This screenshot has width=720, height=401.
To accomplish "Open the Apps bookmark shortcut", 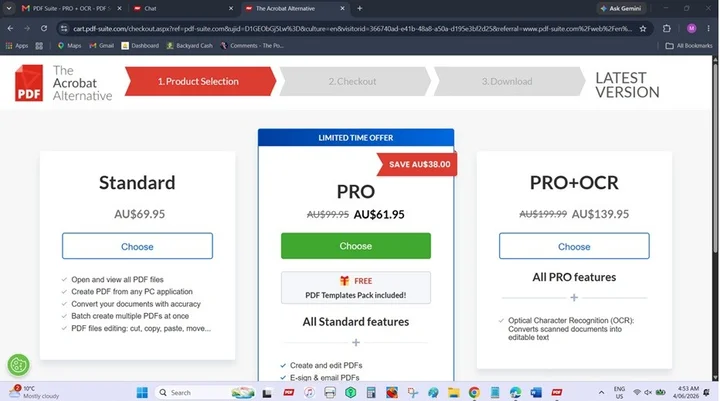I will click(x=17, y=45).
